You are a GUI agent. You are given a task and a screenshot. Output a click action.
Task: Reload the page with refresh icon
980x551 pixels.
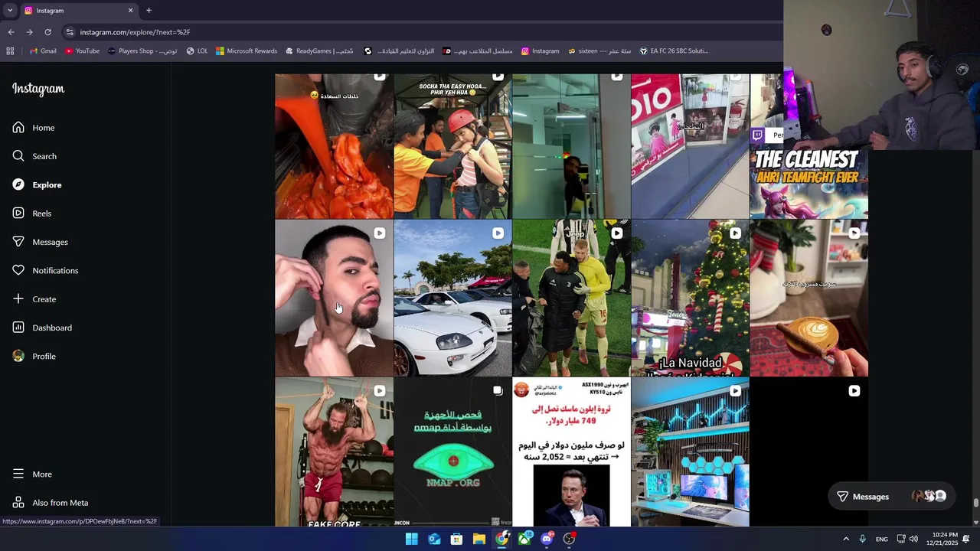tap(47, 32)
